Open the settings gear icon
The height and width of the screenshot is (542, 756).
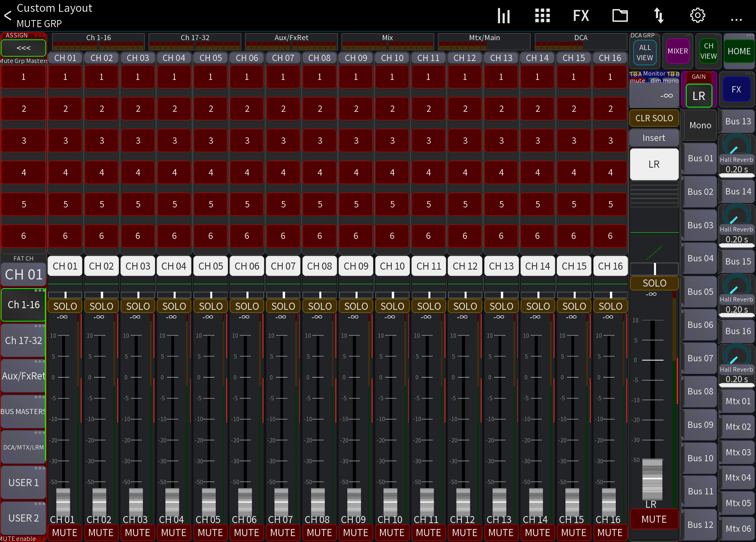tap(698, 16)
